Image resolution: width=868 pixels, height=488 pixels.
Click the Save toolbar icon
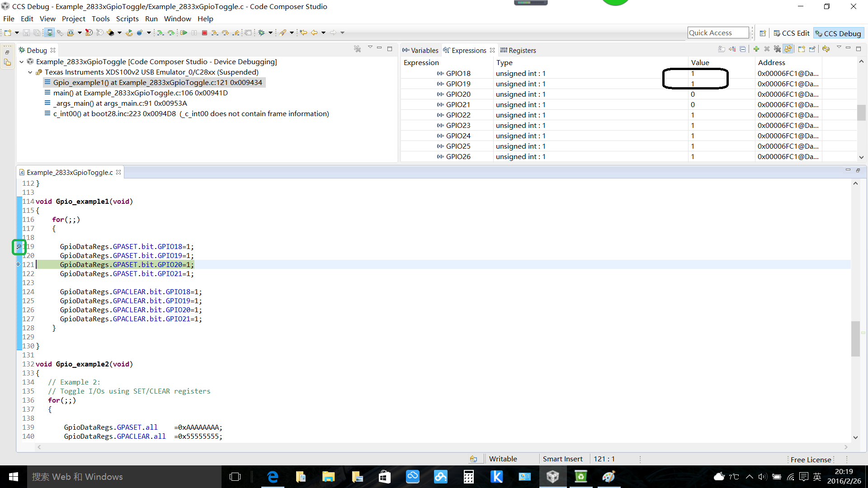pyautogui.click(x=26, y=33)
